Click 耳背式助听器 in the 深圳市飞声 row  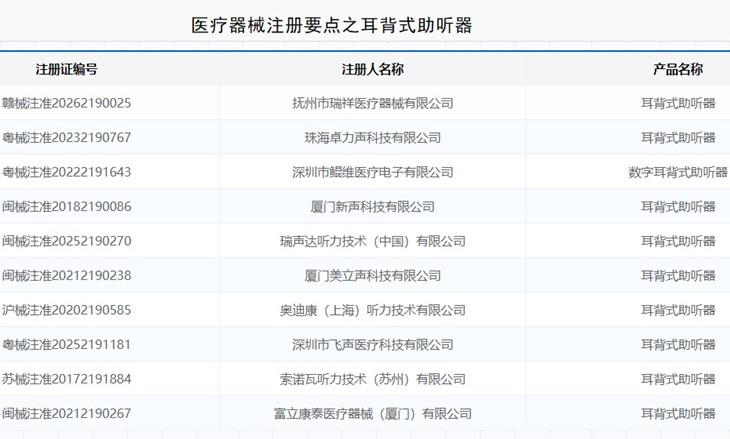point(678,344)
